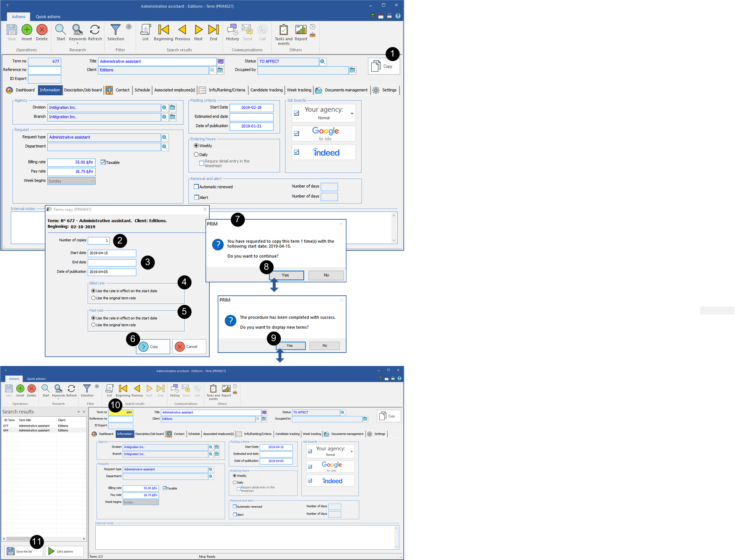The image size is (735, 560).
Task: Click the red Delete icon in top window
Action: coord(42,30)
